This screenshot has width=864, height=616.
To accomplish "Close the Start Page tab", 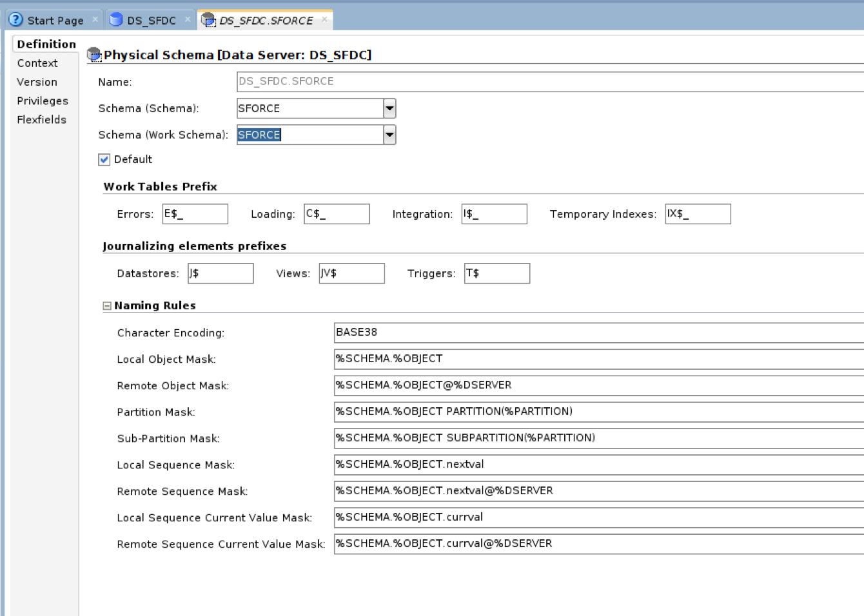I will pos(95,18).
